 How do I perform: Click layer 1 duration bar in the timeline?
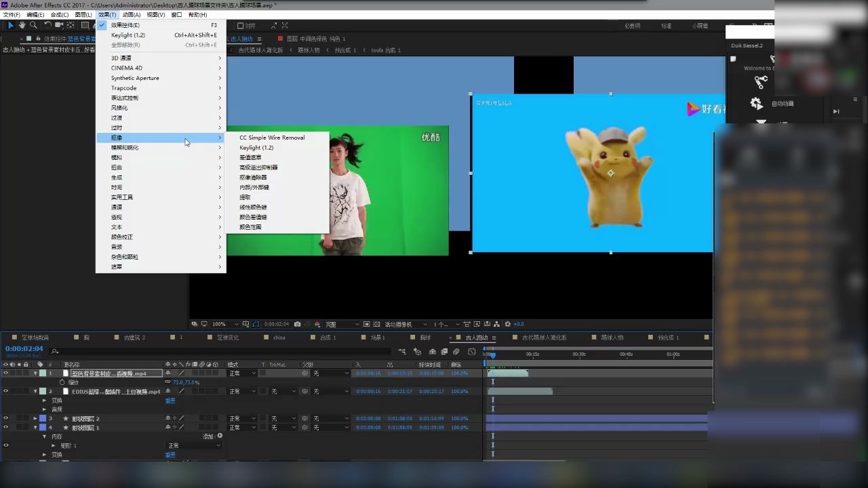pyautogui.click(x=507, y=373)
